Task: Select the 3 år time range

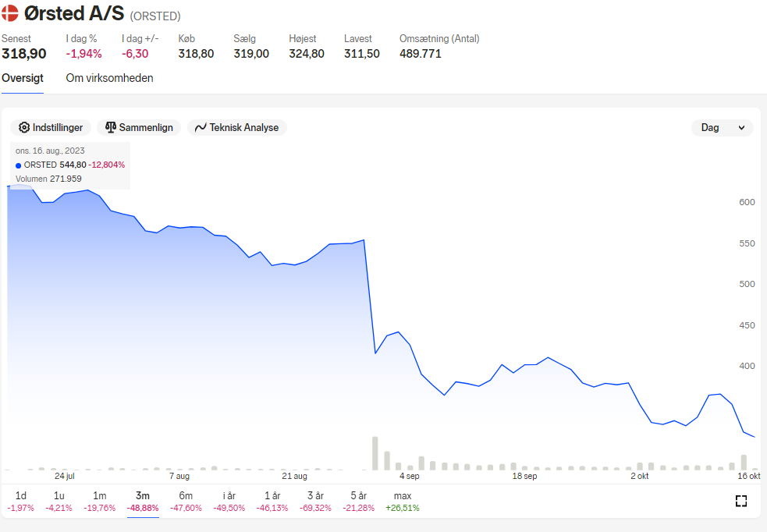Action: click(x=315, y=502)
